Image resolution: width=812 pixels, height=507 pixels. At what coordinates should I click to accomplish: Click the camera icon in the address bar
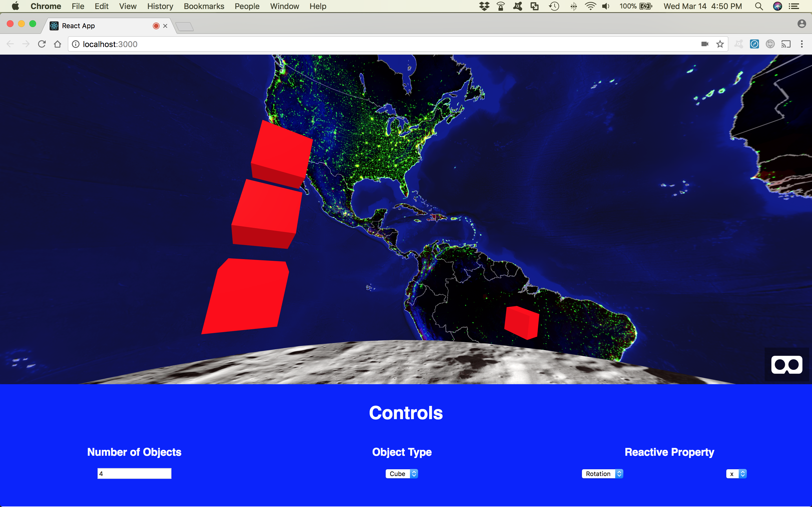pyautogui.click(x=705, y=44)
